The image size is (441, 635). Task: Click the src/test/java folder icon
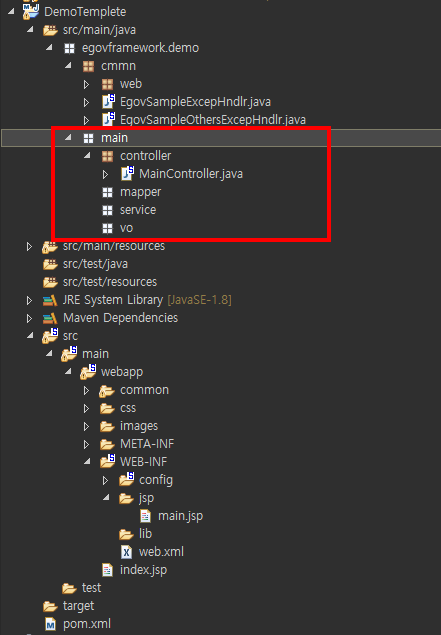50,264
